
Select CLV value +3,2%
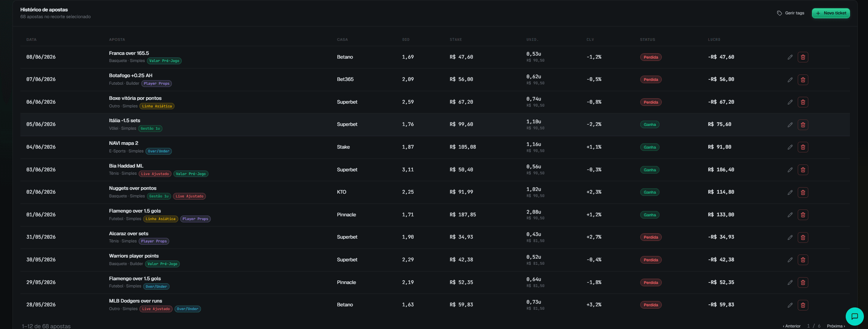594,305
